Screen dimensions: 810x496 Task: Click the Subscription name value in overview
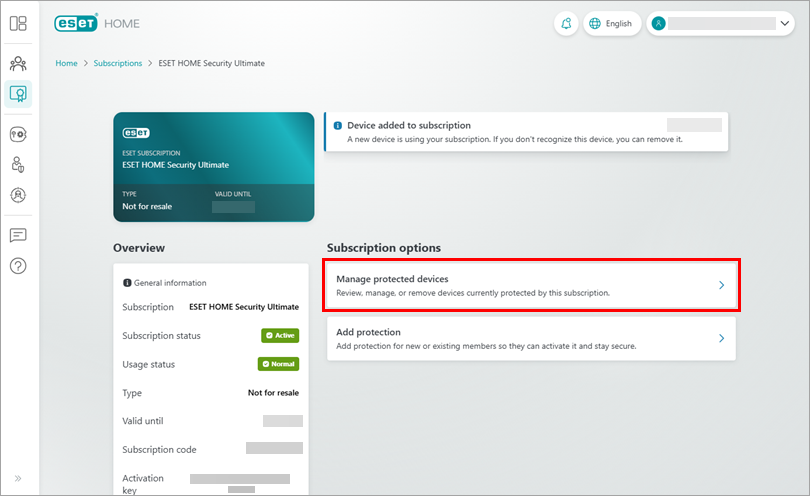tap(244, 307)
